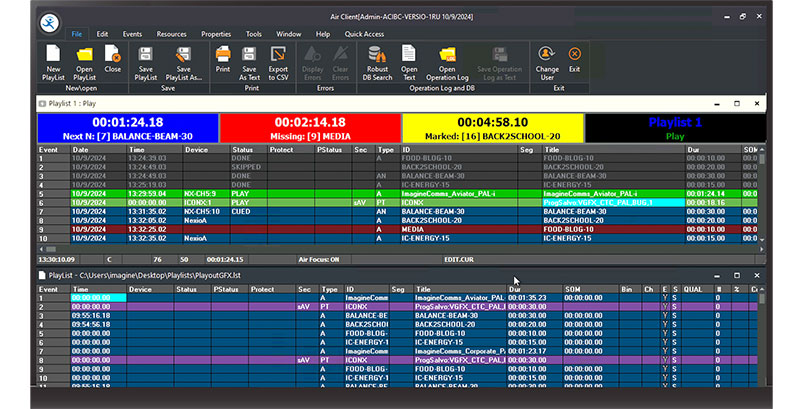
Task: Click the blue Next countdown timer panel
Action: click(x=126, y=127)
